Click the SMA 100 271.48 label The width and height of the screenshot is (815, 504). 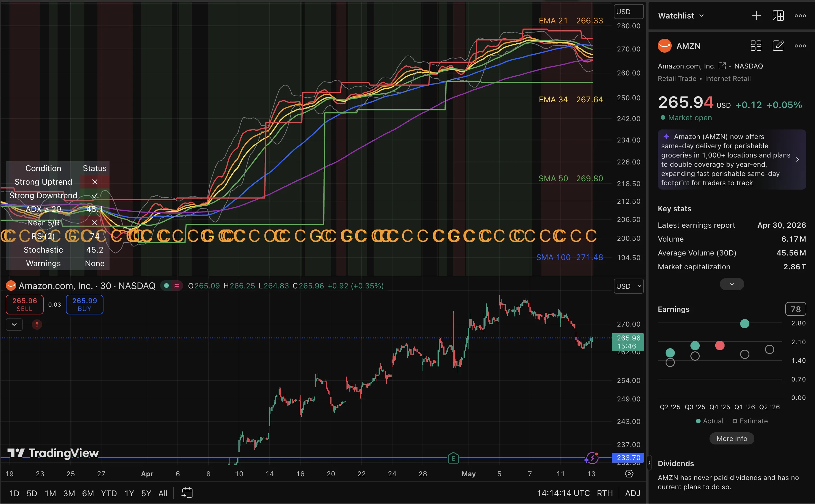pyautogui.click(x=569, y=257)
